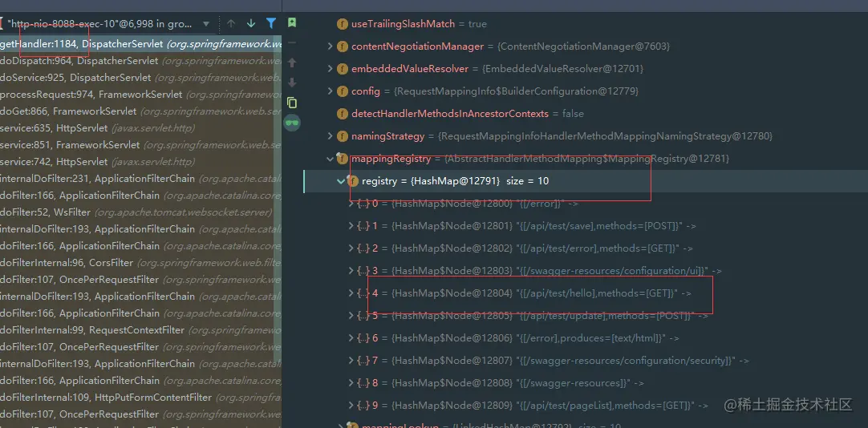Expand entry 4 /api/test/hello mapping

click(x=351, y=293)
